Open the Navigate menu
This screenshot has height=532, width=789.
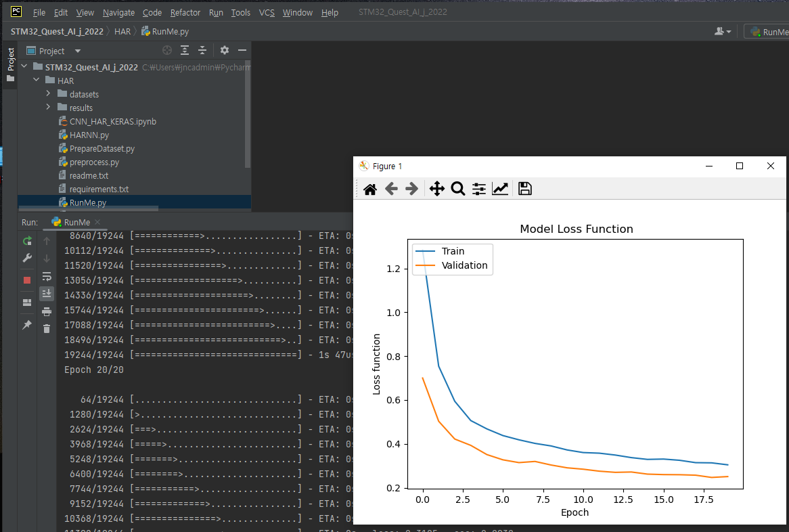point(118,13)
